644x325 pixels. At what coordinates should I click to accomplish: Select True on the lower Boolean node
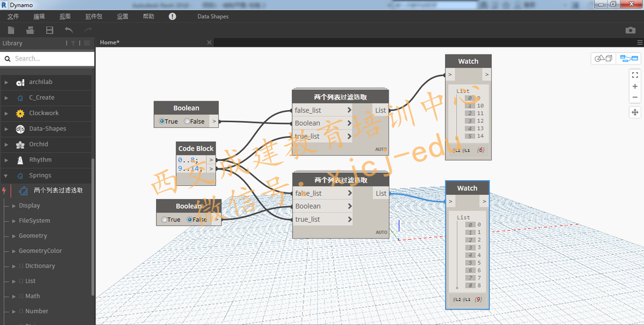[164, 220]
